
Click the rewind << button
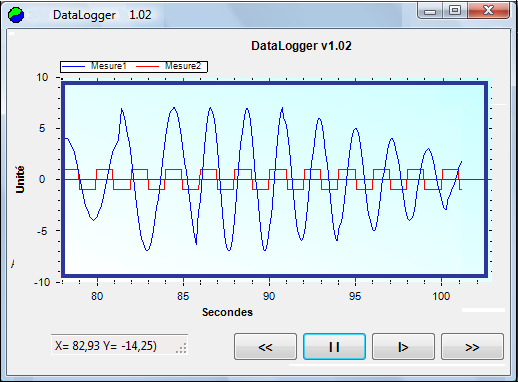point(265,347)
